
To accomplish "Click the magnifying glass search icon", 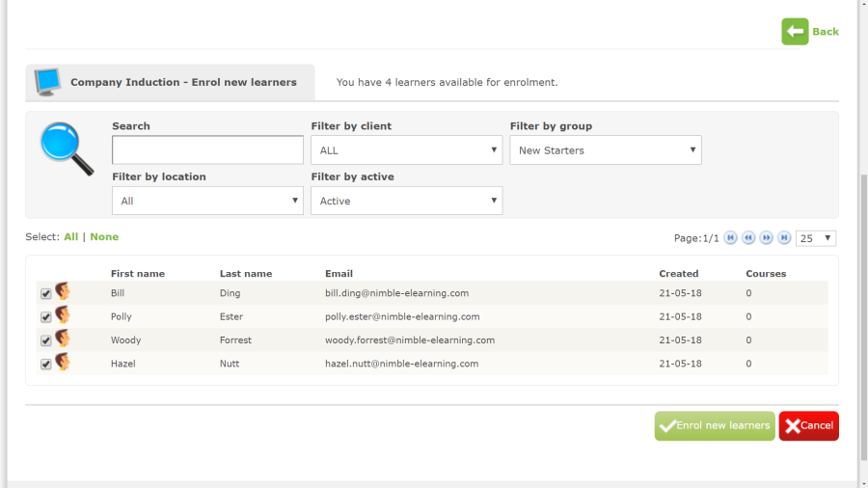I will point(67,149).
